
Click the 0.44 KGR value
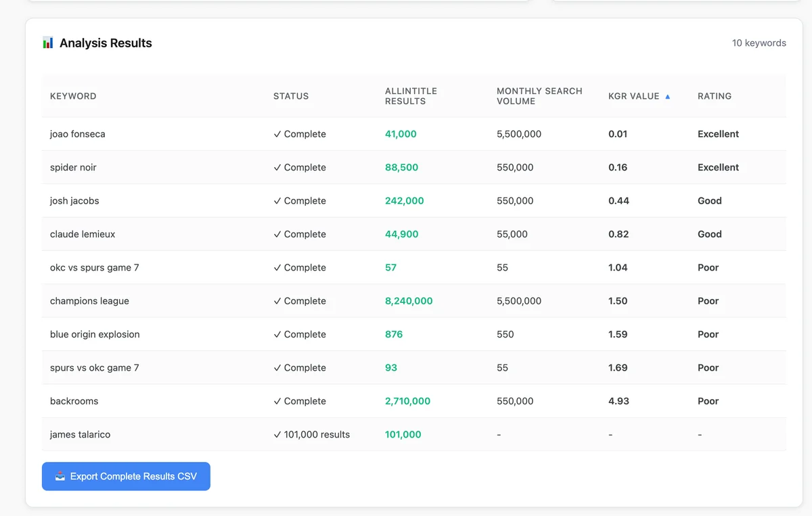(x=618, y=201)
